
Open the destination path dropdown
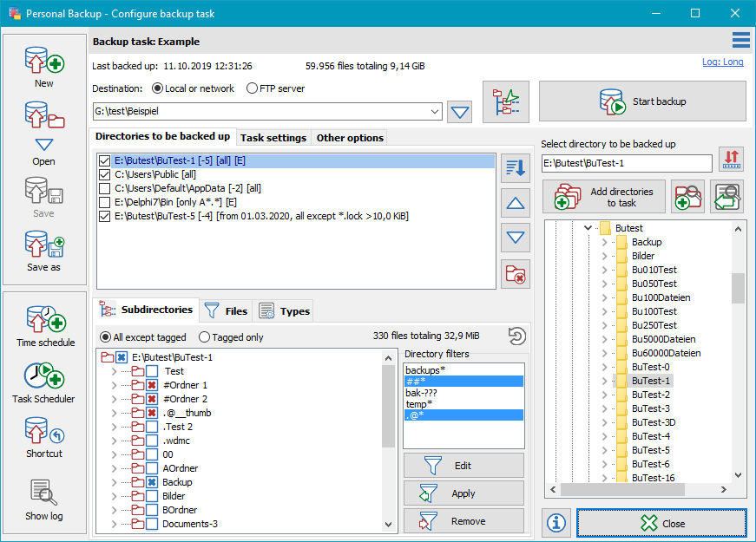click(434, 112)
